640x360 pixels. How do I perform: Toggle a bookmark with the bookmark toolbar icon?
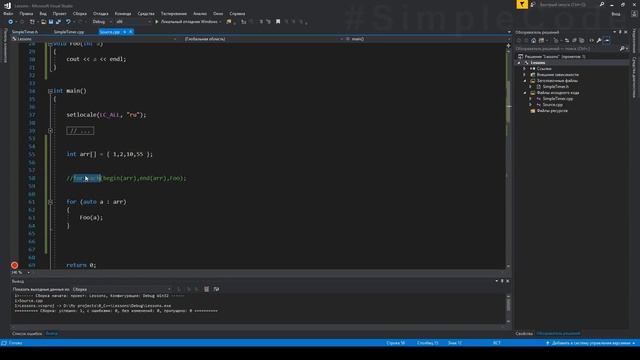[278, 22]
